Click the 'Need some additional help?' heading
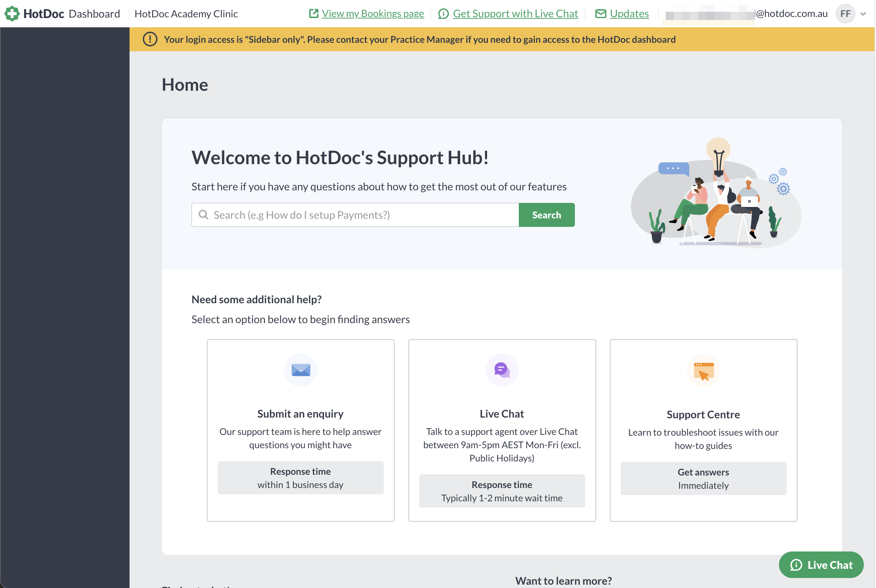This screenshot has height=588, width=876. click(x=256, y=299)
